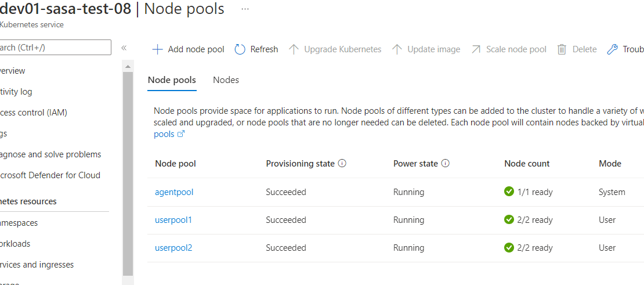Click the Power state info icon
The image size is (644, 285).
click(x=445, y=164)
